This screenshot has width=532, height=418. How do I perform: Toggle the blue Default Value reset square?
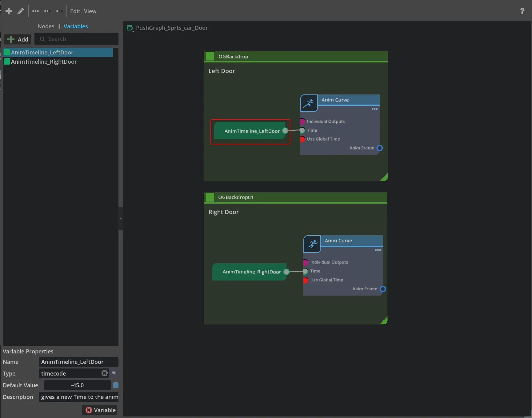[x=116, y=385]
